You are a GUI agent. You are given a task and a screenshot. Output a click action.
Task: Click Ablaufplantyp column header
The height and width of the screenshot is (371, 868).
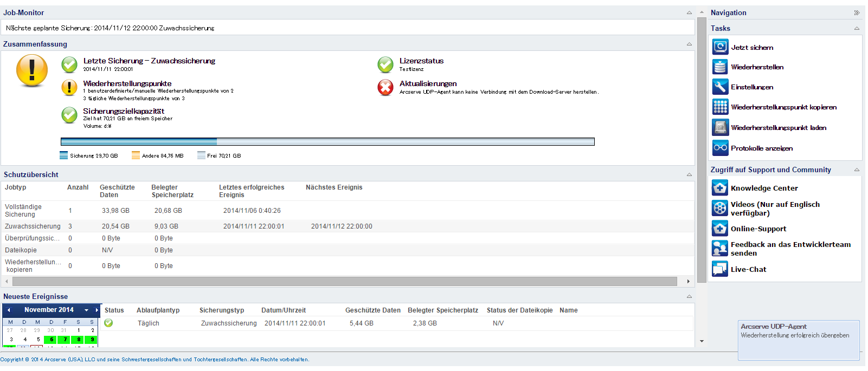(158, 310)
